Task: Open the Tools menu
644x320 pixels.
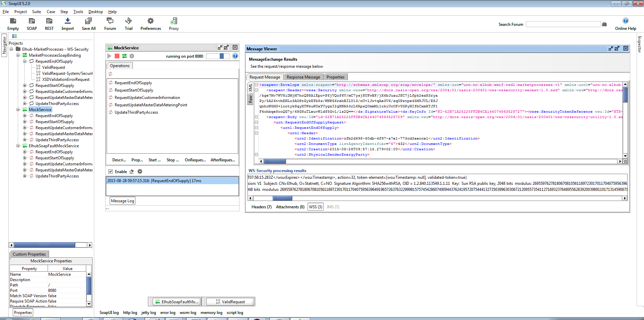Action: 78,12
